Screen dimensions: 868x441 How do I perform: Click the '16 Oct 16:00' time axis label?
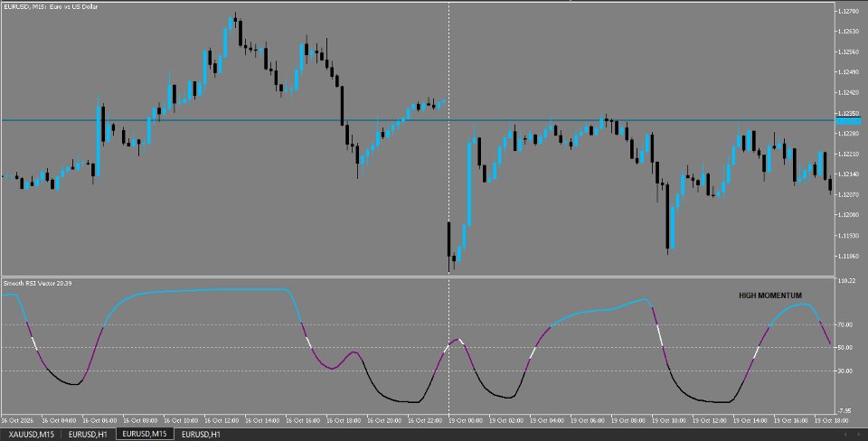pyautogui.click(x=302, y=420)
